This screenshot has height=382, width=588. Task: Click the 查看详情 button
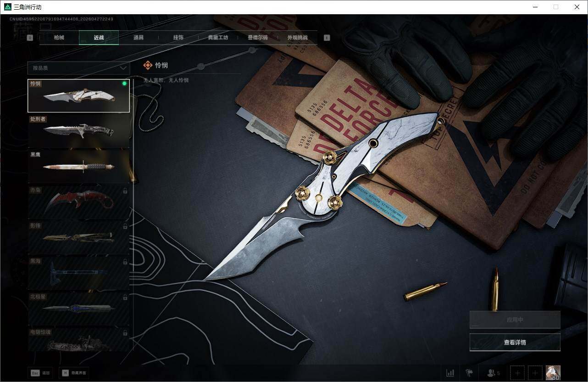pos(515,342)
